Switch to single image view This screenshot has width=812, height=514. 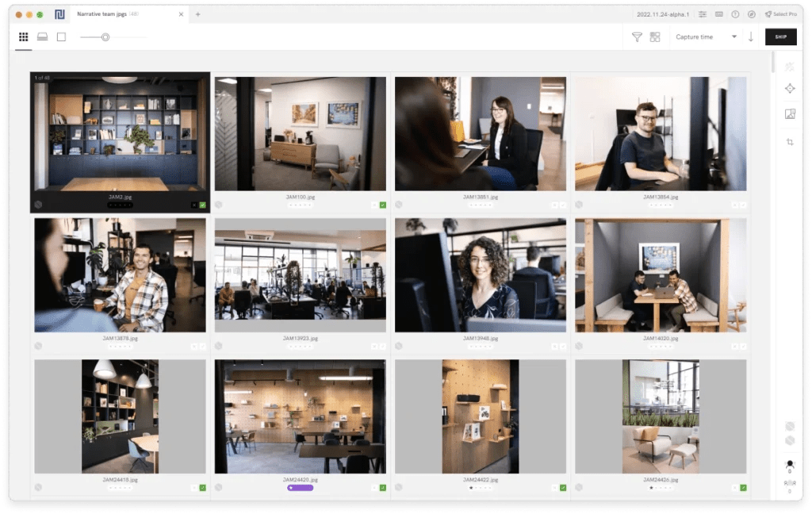pos(61,36)
